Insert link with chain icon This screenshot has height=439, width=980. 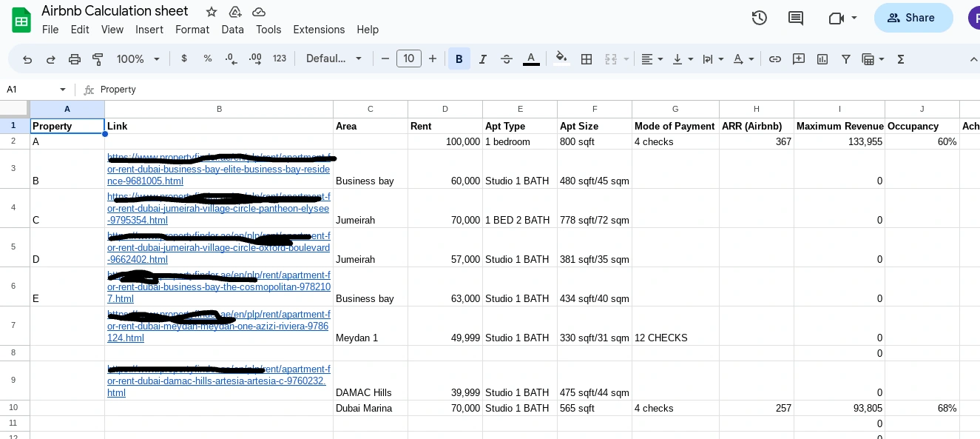click(x=775, y=59)
